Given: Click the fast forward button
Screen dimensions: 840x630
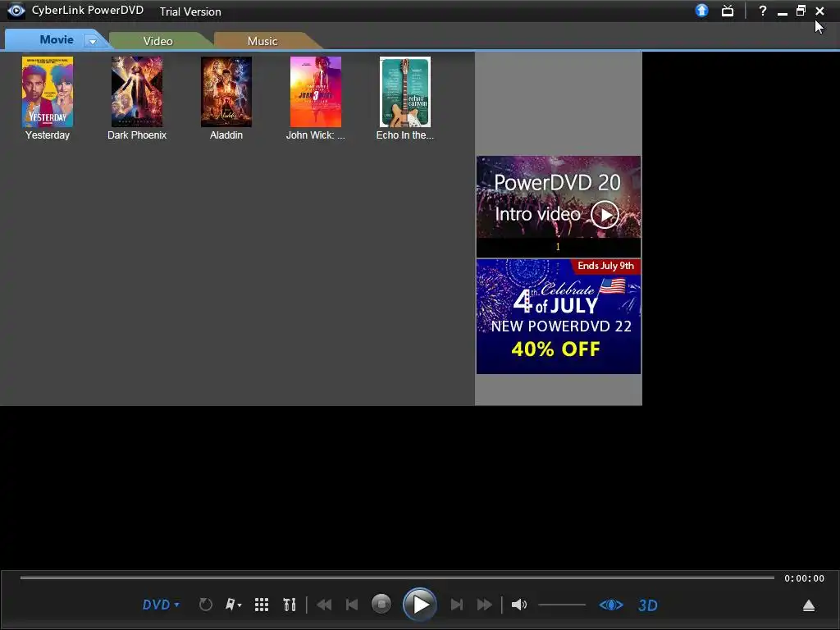Looking at the screenshot, I should tap(484, 605).
